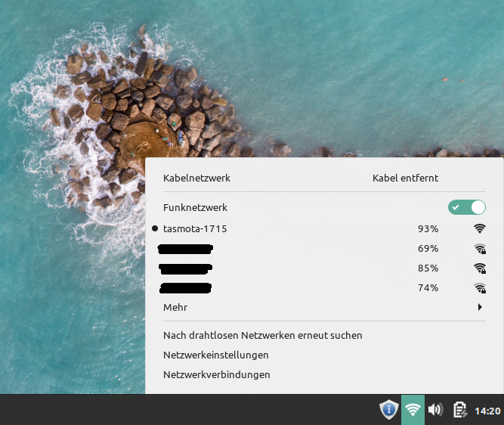The height and width of the screenshot is (425, 504).
Task: Toggle the Funknetzwerk switch off
Action: click(x=466, y=207)
